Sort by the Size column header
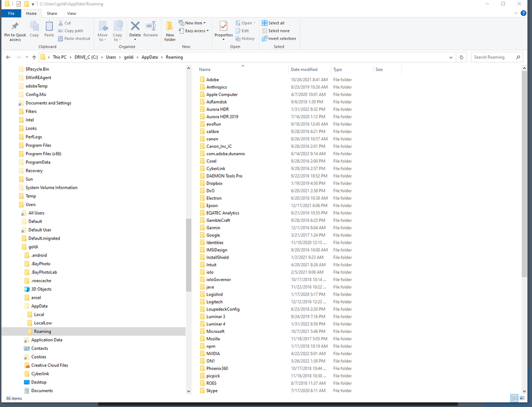This screenshot has width=532, height=407. tap(387, 69)
